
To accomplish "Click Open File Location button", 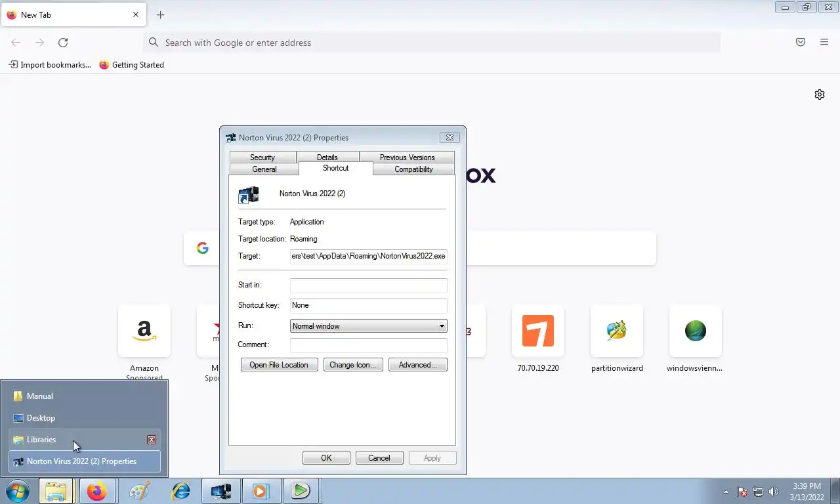I will 279,365.
